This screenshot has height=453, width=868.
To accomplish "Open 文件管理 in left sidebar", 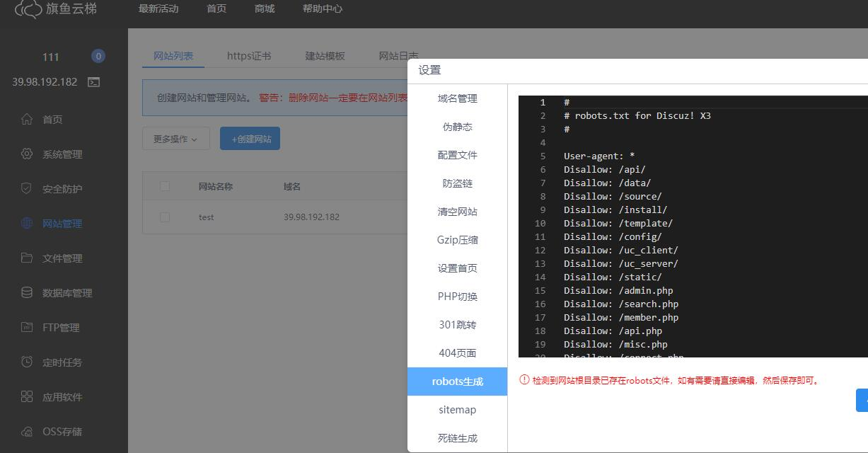I will [64, 258].
